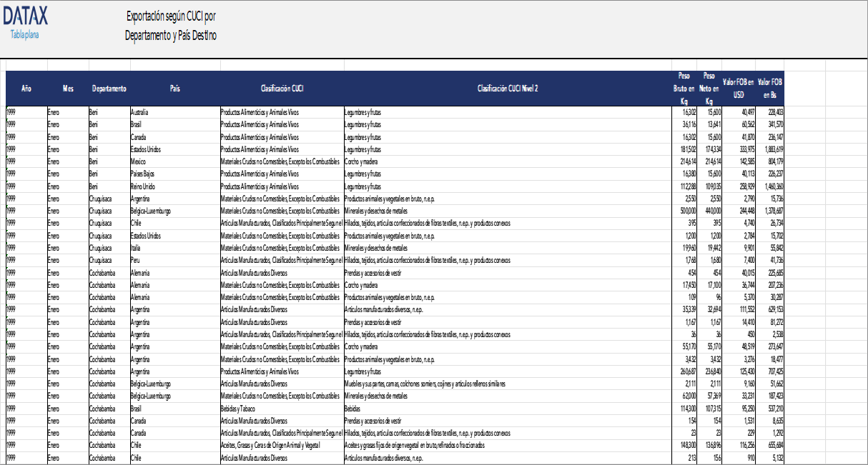Click the DATAX logo
Image resolution: width=868 pixels, height=465 pixels.
tap(25, 17)
